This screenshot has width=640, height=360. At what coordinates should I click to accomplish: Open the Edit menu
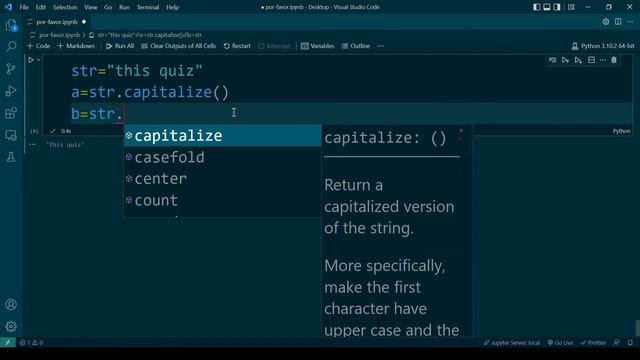(40, 7)
